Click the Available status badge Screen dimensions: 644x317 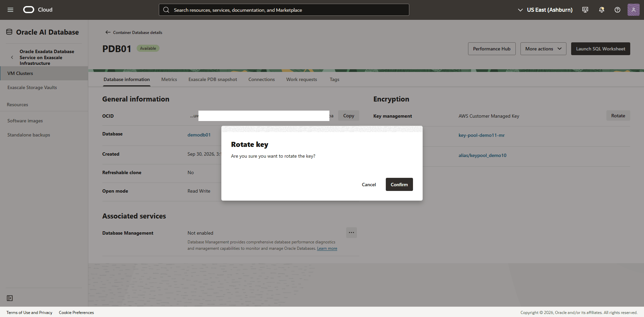(148, 48)
